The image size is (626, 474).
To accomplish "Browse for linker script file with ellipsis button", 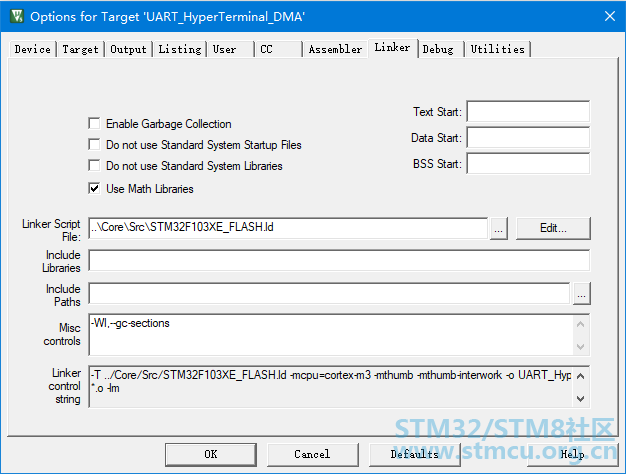I will pos(499,228).
